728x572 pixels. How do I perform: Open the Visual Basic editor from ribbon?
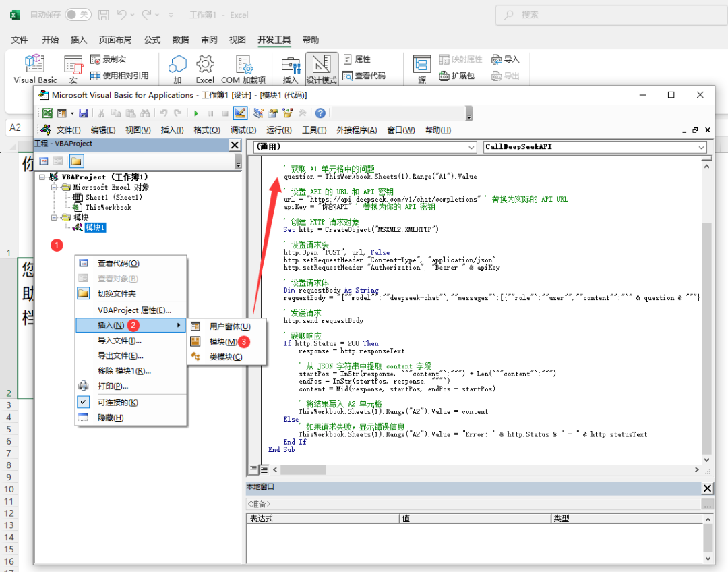coord(35,69)
